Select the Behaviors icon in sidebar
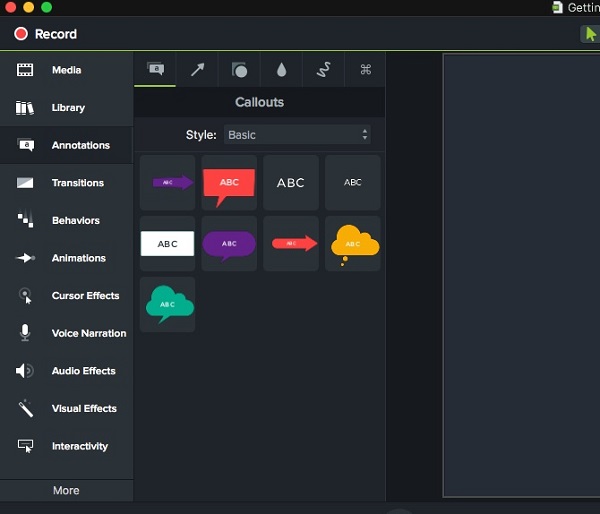This screenshot has height=514, width=600. [x=26, y=221]
